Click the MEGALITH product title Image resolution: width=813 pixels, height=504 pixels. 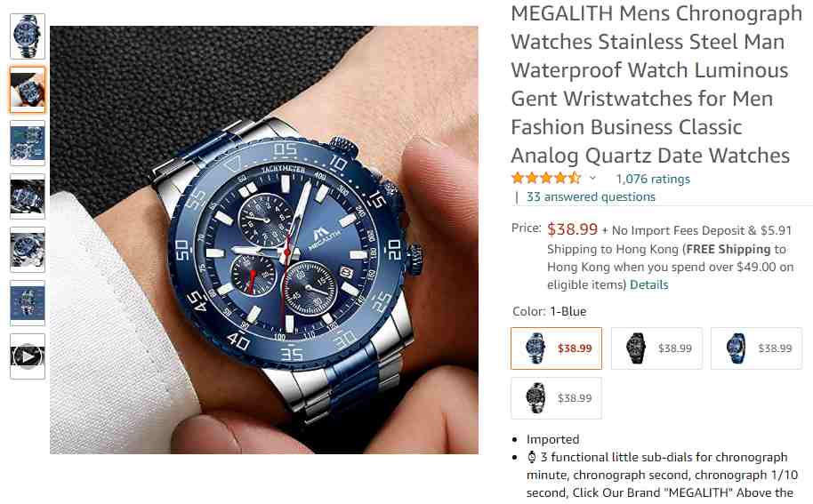coord(656,84)
